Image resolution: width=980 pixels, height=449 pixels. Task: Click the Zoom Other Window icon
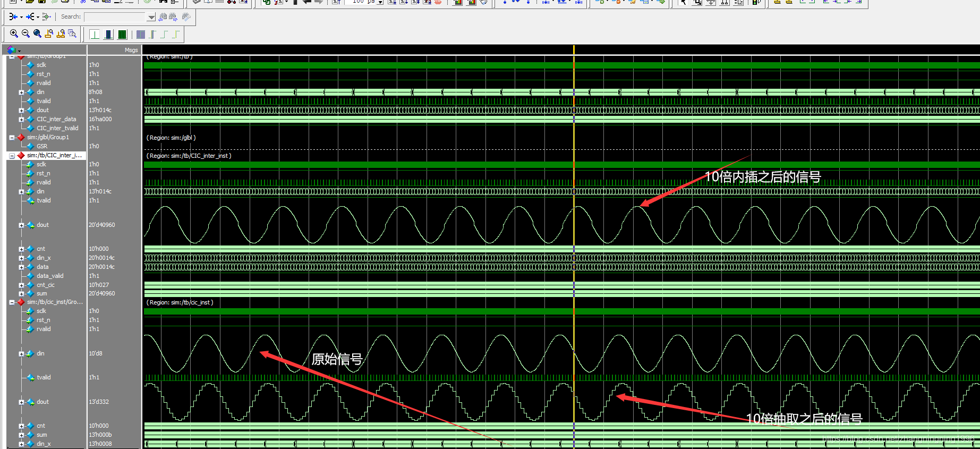72,33
